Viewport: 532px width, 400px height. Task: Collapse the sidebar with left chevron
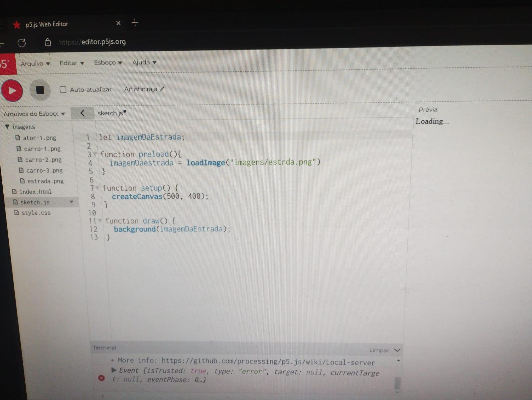pyautogui.click(x=82, y=113)
